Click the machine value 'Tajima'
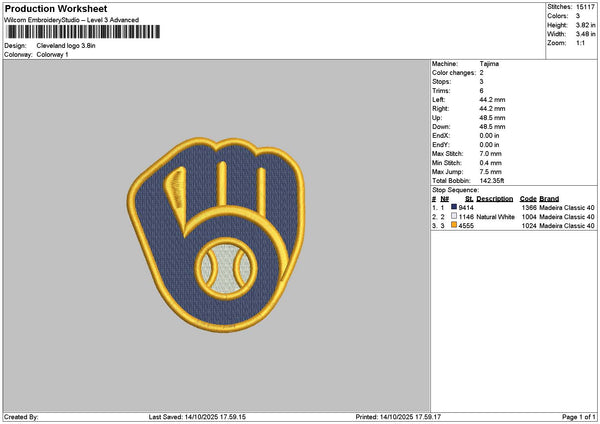This screenshot has width=600, height=424. (x=489, y=64)
